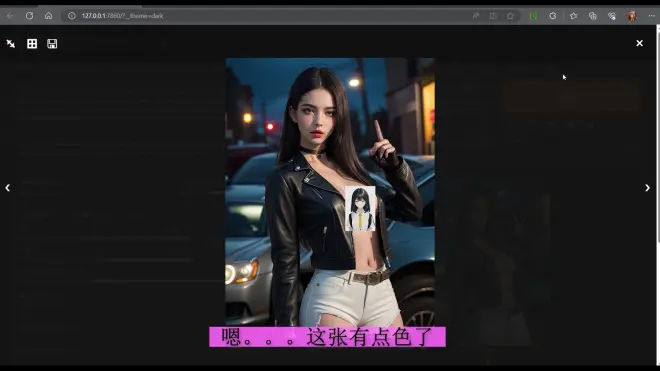The image size is (660, 371).
Task: Open the favorites list icon
Action: [573, 16]
